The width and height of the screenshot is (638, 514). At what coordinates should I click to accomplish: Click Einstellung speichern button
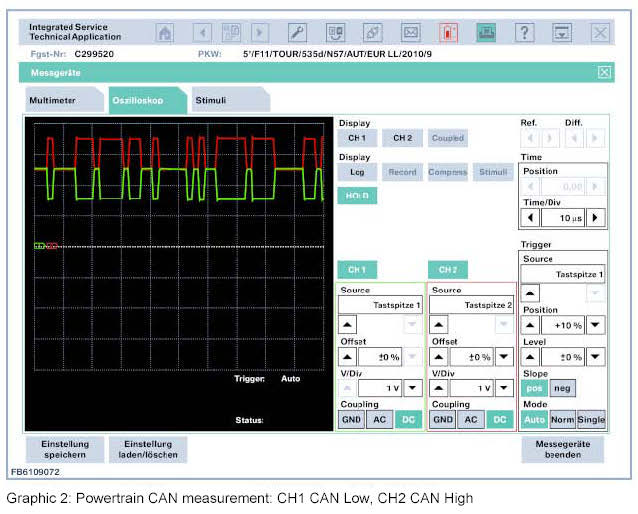click(64, 450)
